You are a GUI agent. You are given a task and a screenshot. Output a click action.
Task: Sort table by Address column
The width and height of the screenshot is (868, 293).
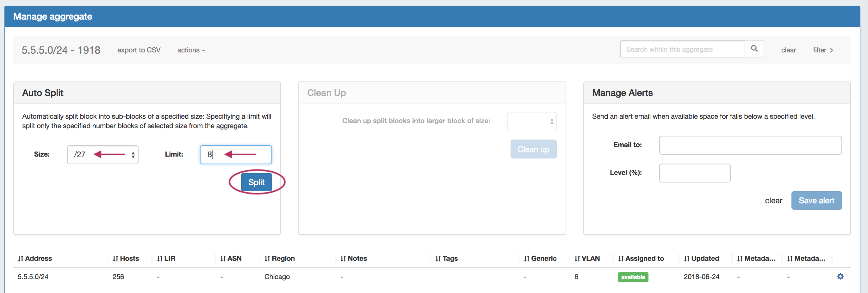click(35, 258)
